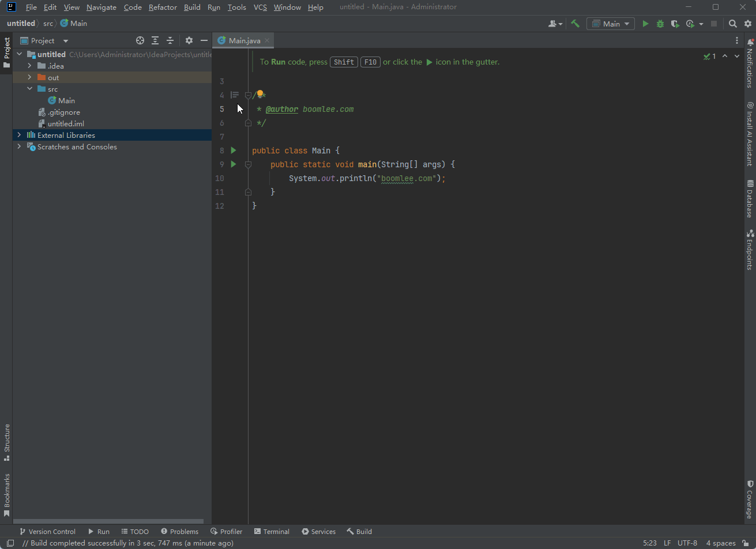Run Main using the green play toolbar icon
756x549 pixels.
click(645, 23)
